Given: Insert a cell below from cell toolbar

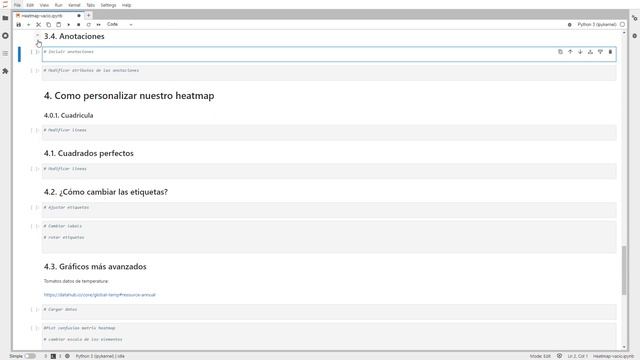Looking at the screenshot, I should pyautogui.click(x=600, y=52).
